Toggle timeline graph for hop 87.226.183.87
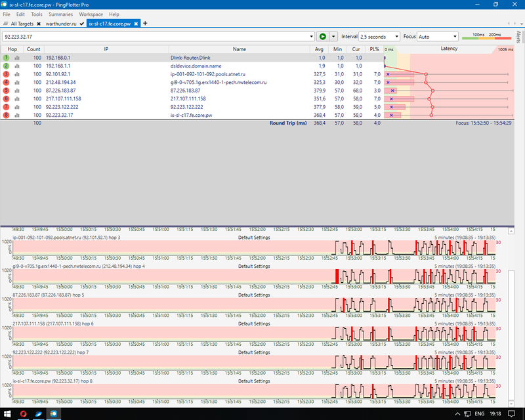Viewport: 525px width, 420px height. coord(17,91)
